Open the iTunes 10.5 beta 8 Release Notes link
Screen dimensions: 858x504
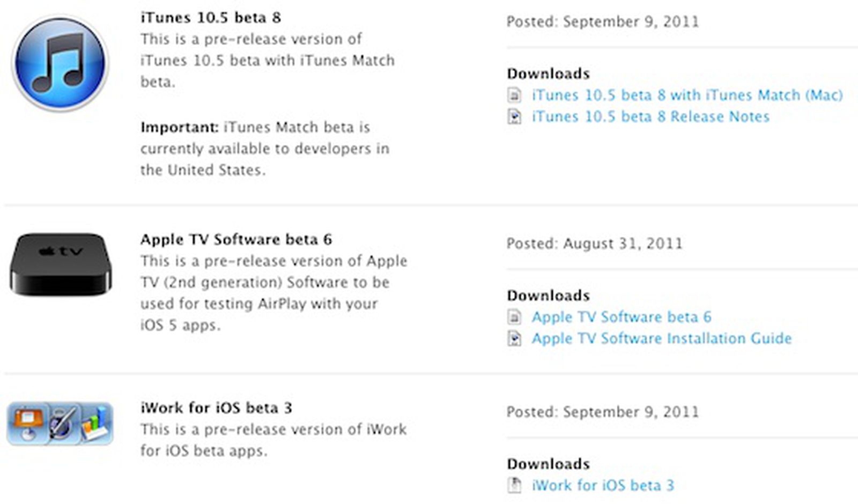click(x=650, y=117)
